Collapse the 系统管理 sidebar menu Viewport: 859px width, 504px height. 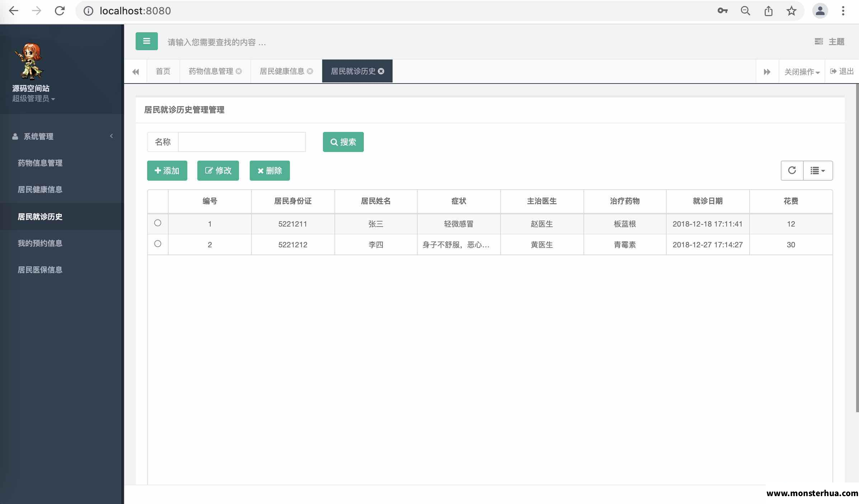(x=62, y=136)
